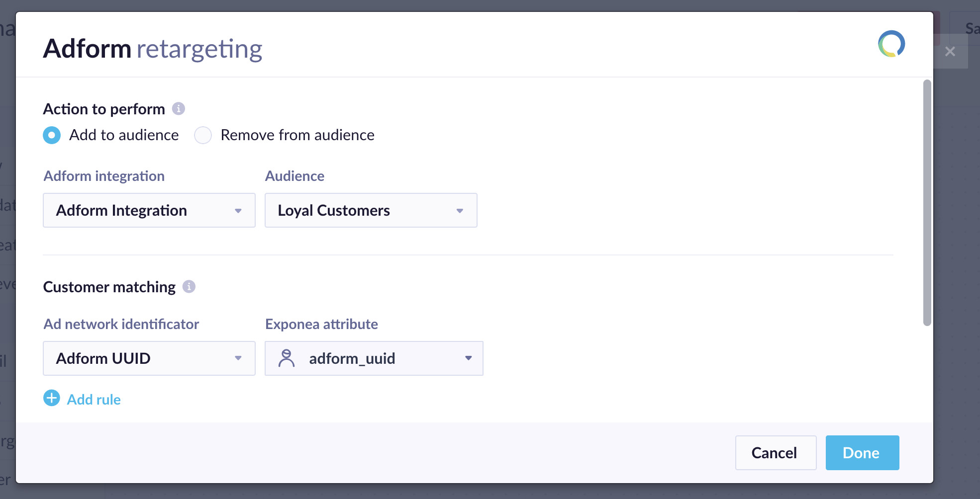Click the info icon beside Customer matching
The height and width of the screenshot is (499, 980).
click(189, 286)
